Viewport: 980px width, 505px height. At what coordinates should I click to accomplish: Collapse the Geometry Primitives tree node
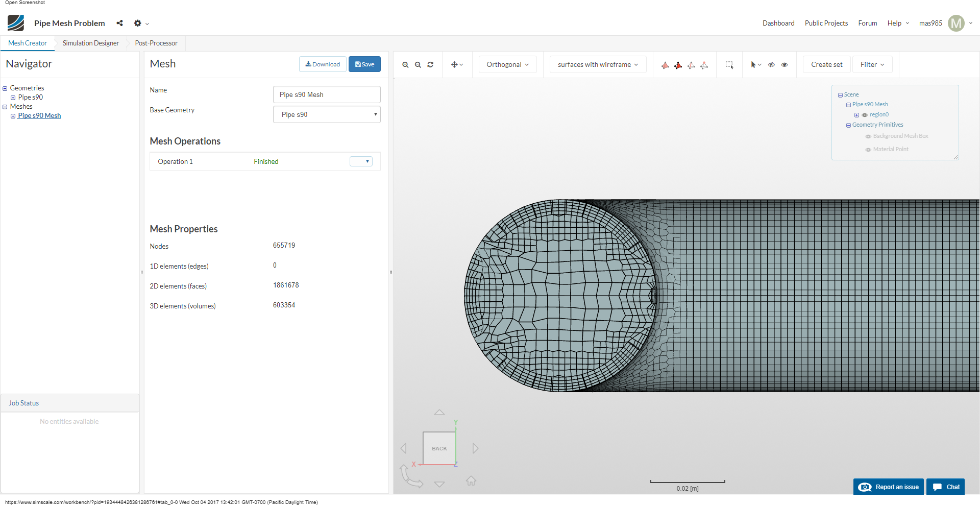click(x=848, y=125)
